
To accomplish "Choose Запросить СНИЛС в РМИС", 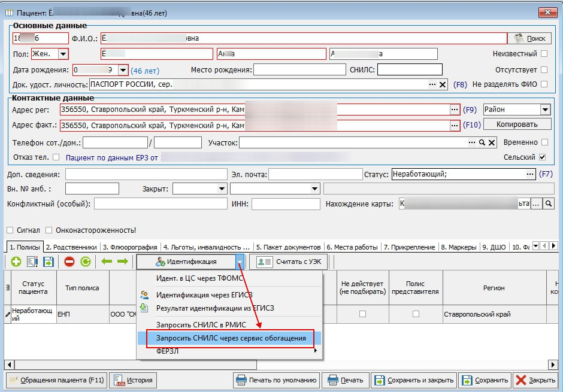I will [201, 324].
